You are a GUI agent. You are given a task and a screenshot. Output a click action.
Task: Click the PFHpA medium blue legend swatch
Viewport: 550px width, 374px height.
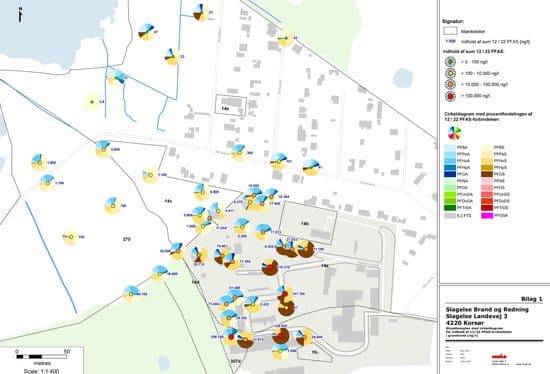pos(450,167)
